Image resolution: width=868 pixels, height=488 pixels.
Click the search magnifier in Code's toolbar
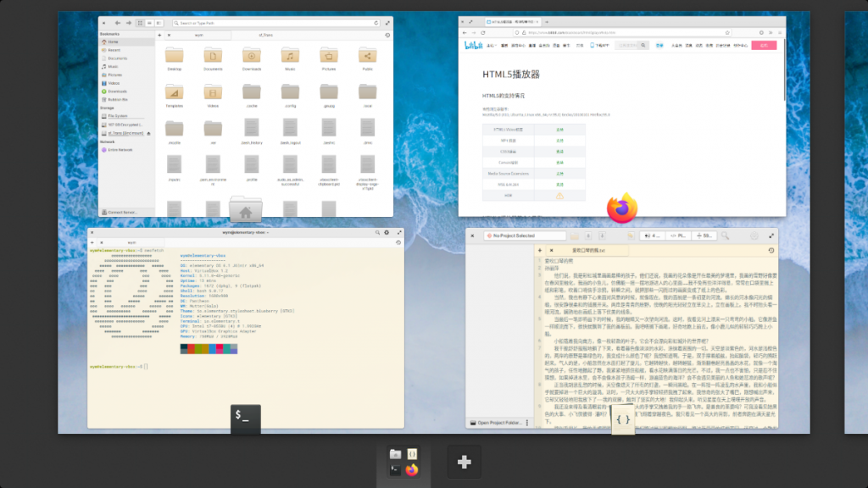pos(726,236)
